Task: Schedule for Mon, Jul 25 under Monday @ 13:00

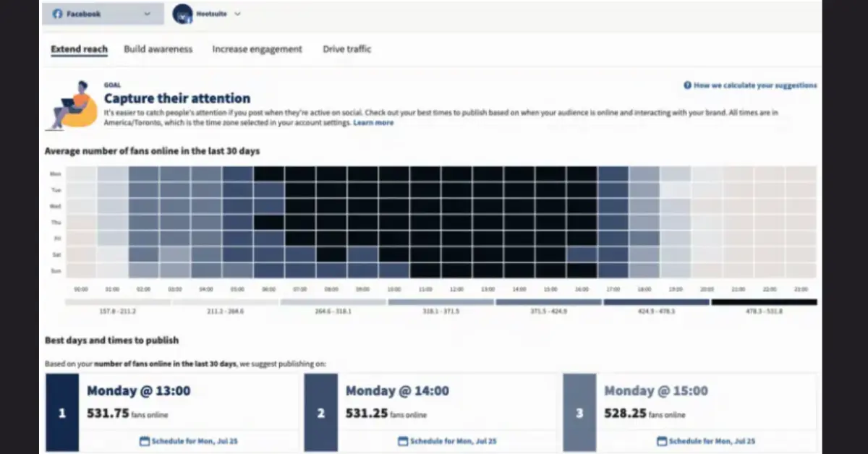Action: point(190,441)
